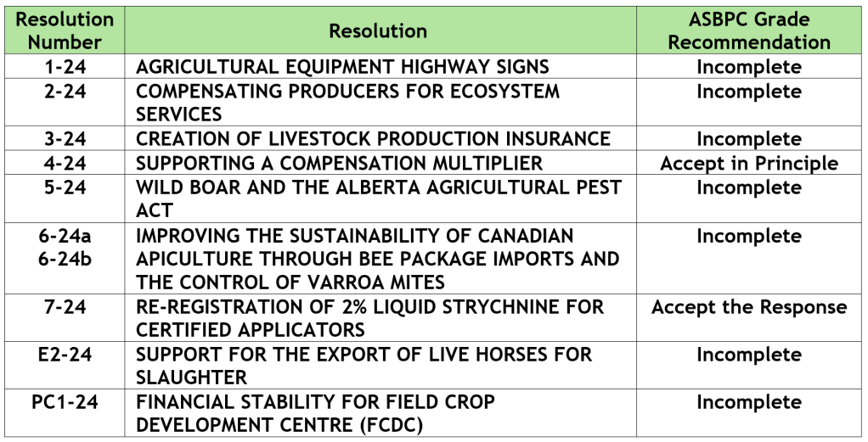The image size is (868, 442).
Task: Click the Resolution column header
Action: pyautogui.click(x=378, y=31)
